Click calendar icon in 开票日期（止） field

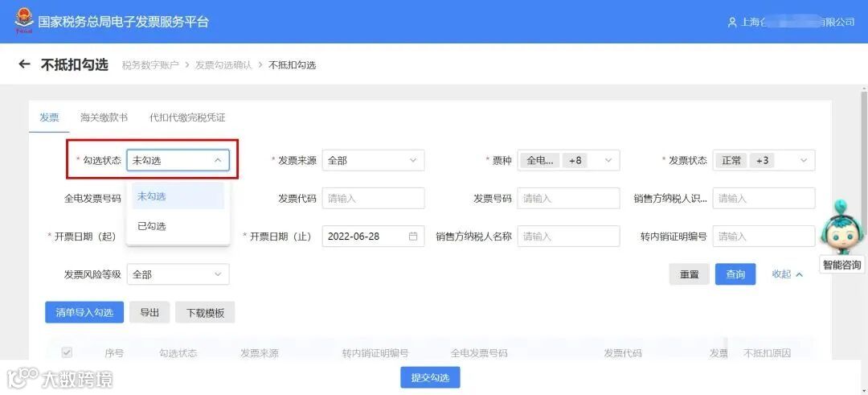(x=413, y=236)
